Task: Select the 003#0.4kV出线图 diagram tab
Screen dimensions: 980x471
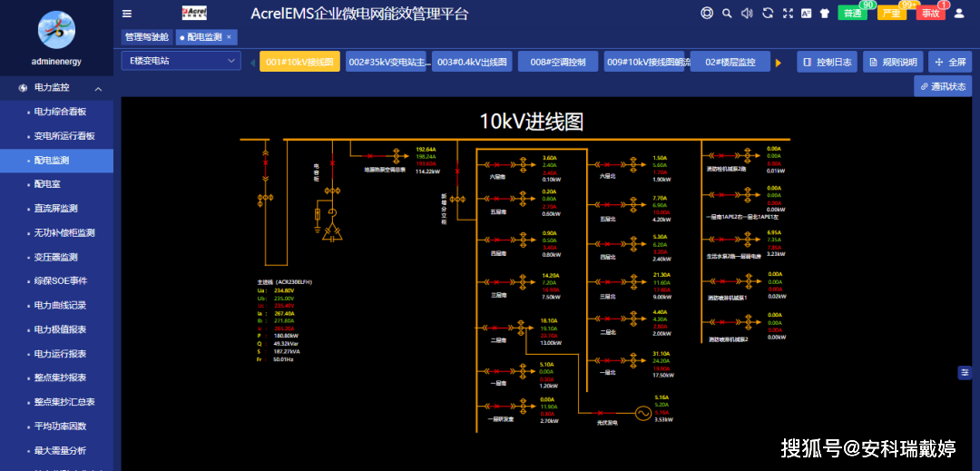Action: pyautogui.click(x=473, y=62)
